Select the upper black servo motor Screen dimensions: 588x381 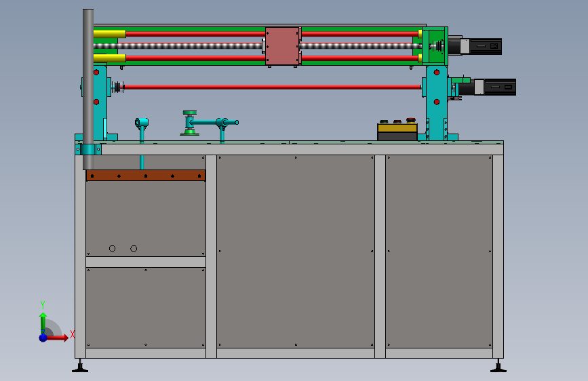(x=475, y=46)
